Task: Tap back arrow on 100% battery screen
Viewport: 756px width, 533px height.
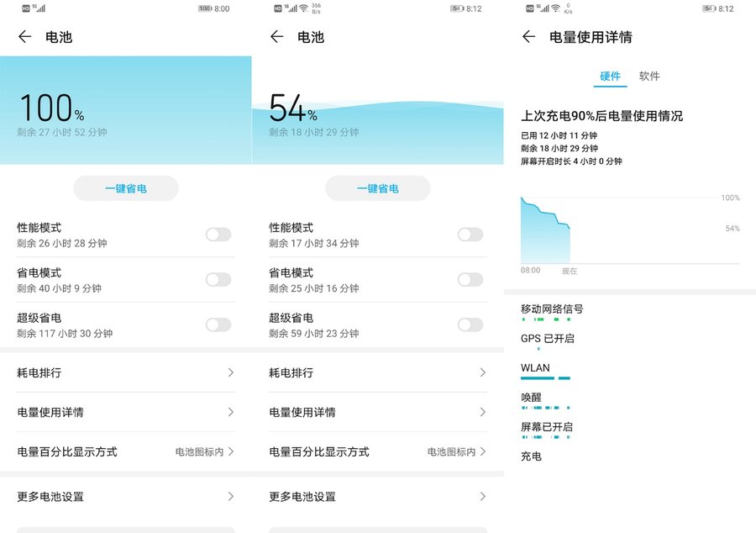Action: pyautogui.click(x=24, y=37)
